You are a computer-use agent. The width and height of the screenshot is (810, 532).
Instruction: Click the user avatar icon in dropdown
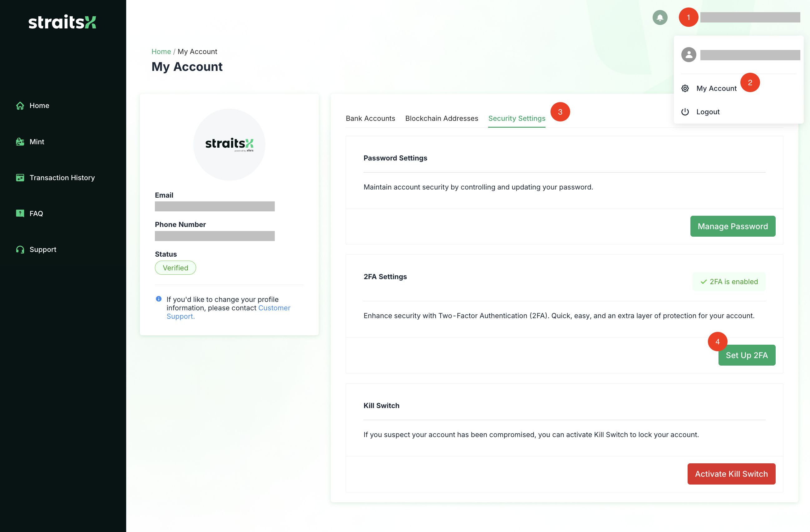689,55
